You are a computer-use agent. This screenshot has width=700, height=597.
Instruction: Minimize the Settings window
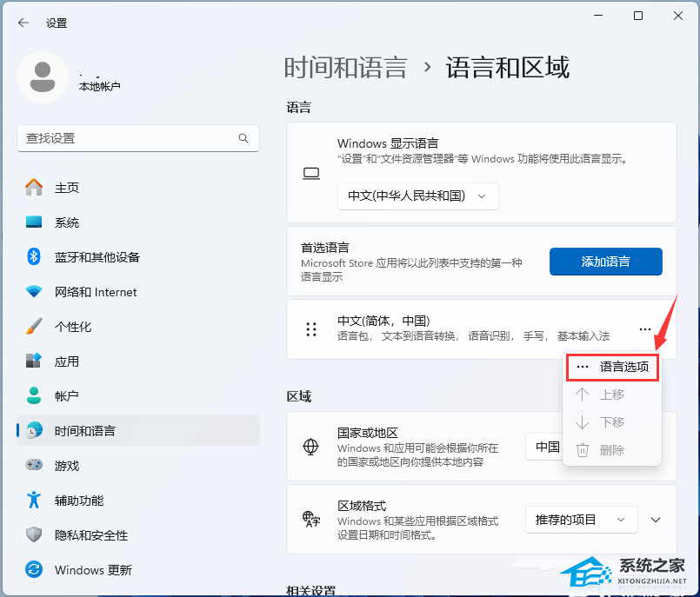pyautogui.click(x=598, y=16)
